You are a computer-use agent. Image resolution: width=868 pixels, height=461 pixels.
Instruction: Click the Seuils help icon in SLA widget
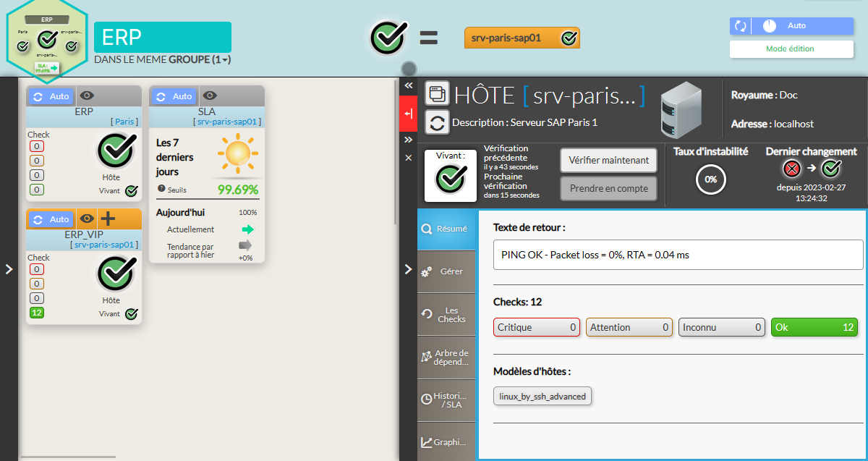161,189
